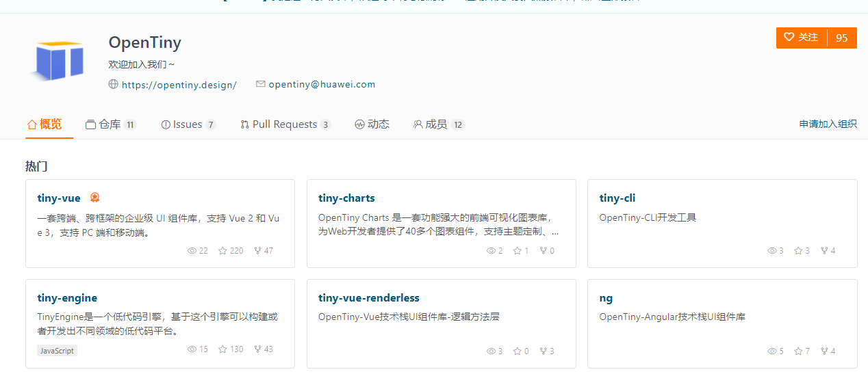Click the 热门 section heading
This screenshot has width=868, height=387.
[x=36, y=166]
